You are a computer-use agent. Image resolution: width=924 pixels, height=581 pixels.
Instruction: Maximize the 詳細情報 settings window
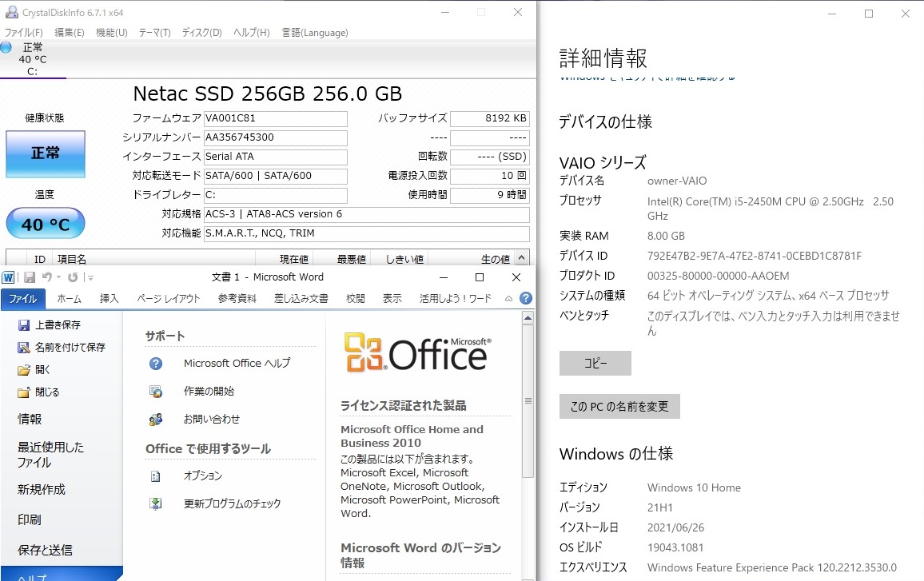tap(869, 14)
